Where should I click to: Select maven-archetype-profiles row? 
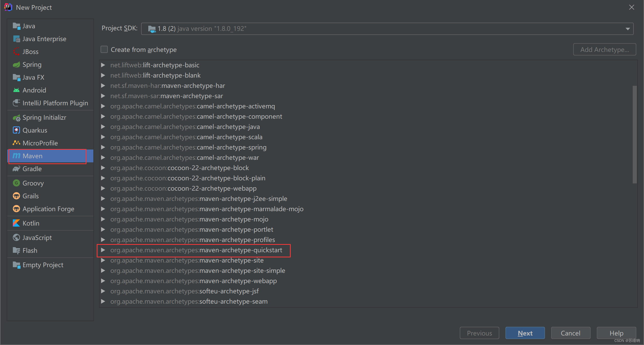[x=368, y=240]
